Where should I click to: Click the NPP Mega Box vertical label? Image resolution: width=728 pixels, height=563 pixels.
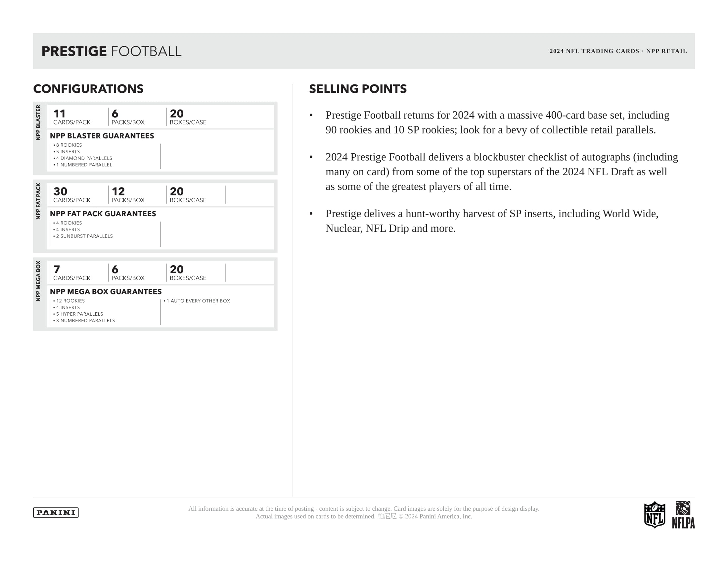click(38, 281)
